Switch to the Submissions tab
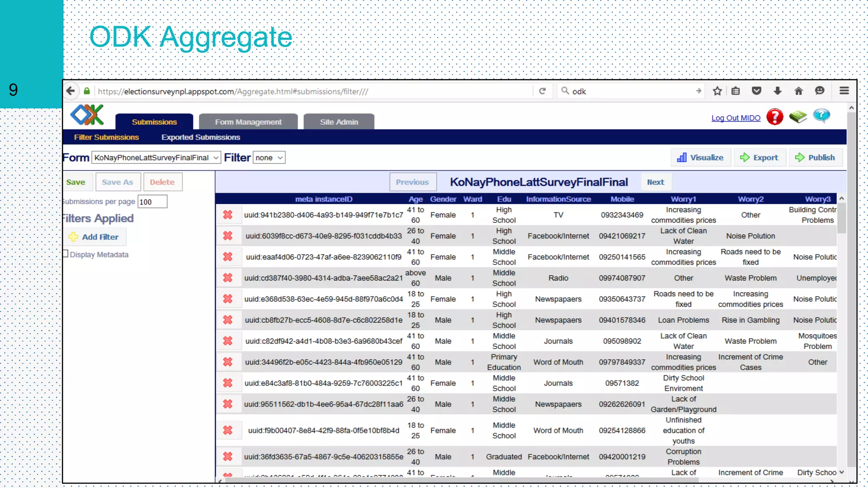The width and height of the screenshot is (868, 488). [x=154, y=122]
